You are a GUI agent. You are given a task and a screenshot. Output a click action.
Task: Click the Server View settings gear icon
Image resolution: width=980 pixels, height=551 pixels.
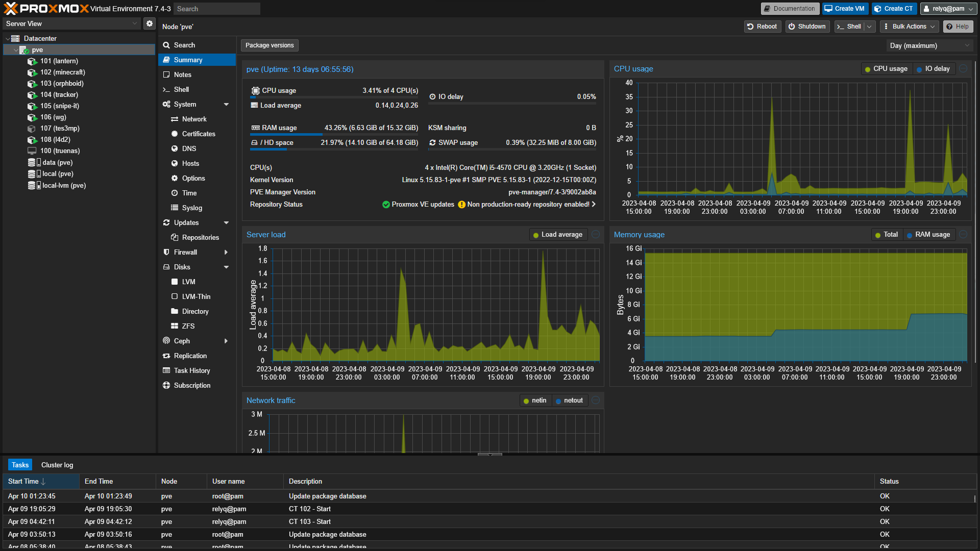point(149,23)
